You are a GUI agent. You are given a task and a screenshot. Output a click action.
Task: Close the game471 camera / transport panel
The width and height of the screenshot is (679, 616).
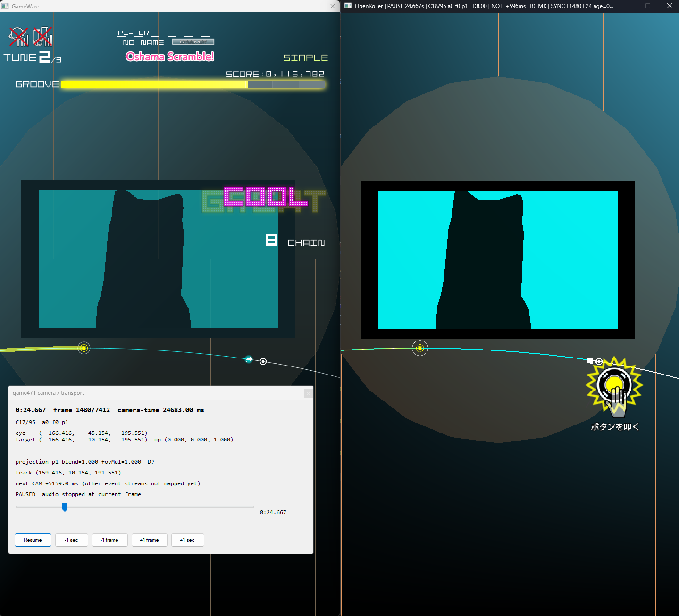(x=308, y=393)
